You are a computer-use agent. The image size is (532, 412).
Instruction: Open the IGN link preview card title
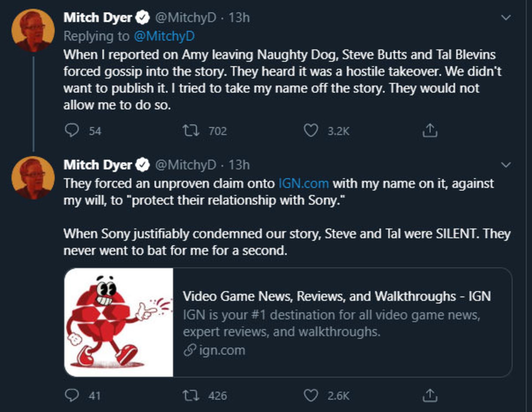336,296
